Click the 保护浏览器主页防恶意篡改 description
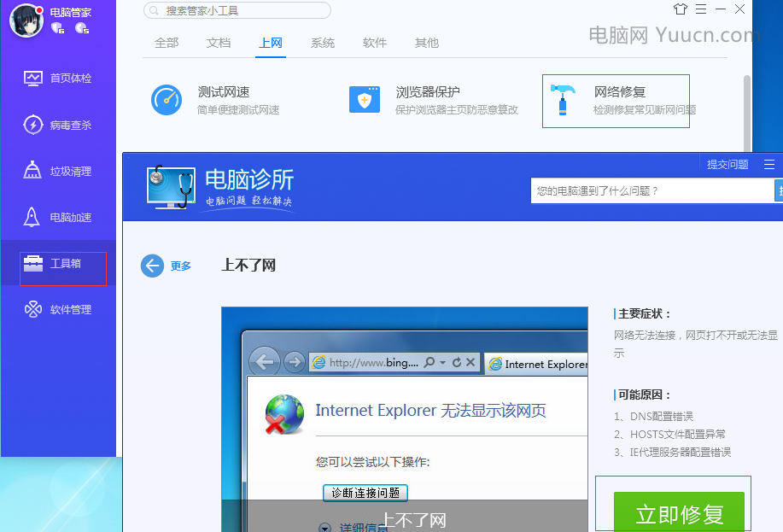The image size is (783, 532). tap(457, 110)
